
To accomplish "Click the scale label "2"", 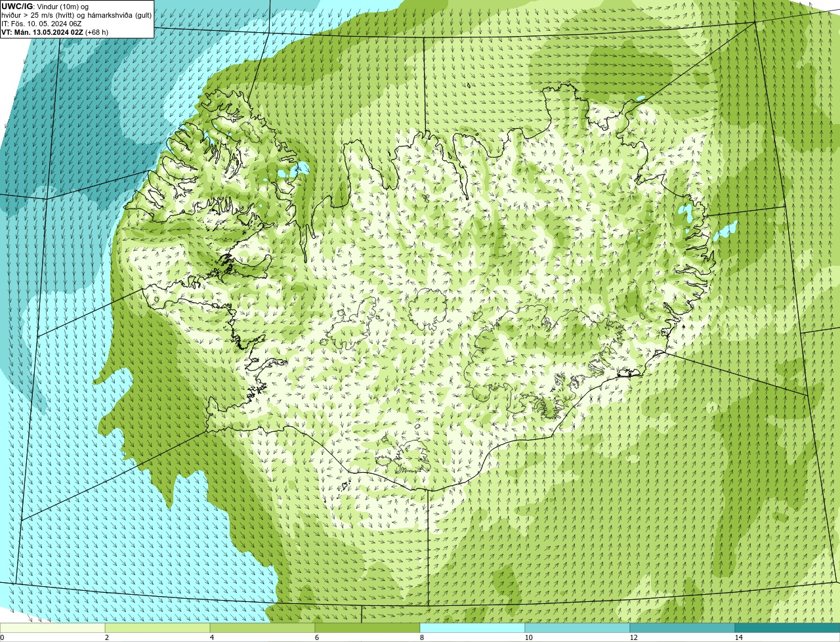I will tap(106, 637).
